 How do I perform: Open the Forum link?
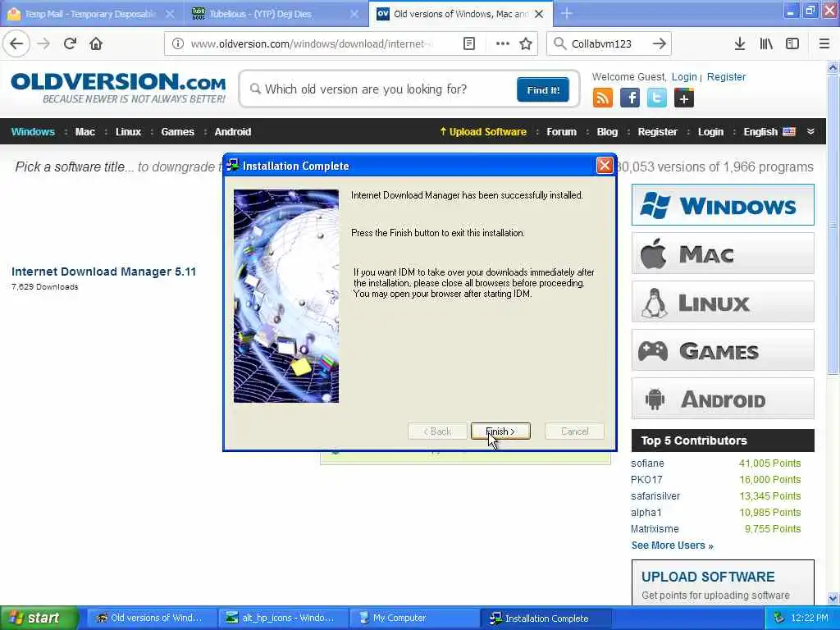[x=561, y=132]
